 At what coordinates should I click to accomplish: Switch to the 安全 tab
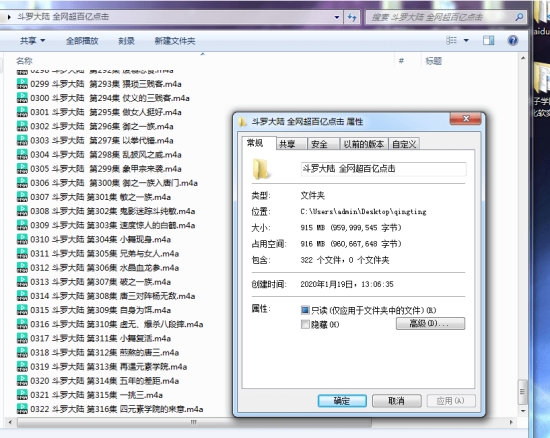pyautogui.click(x=320, y=144)
